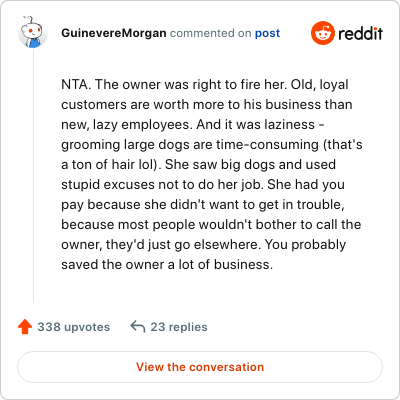Image resolution: width=400 pixels, height=400 pixels.
Task: Click the 338 upvotes count
Action: click(73, 327)
